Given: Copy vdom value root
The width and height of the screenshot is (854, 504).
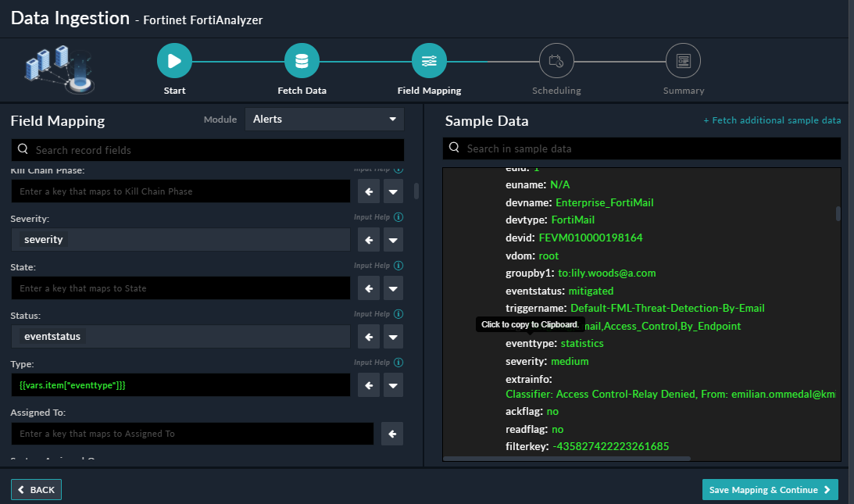Looking at the screenshot, I should point(548,256).
